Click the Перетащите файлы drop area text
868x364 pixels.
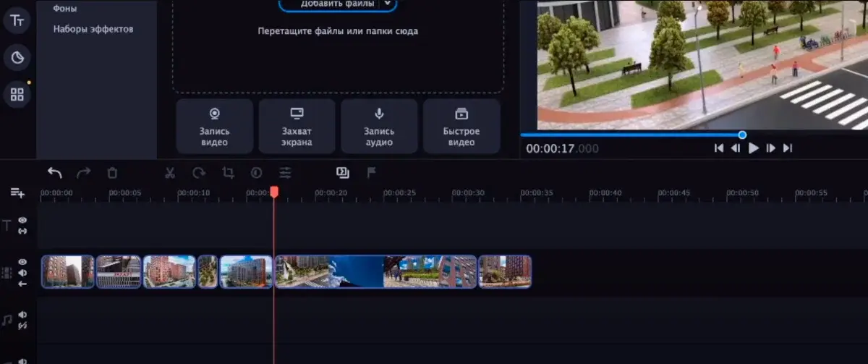coord(338,31)
